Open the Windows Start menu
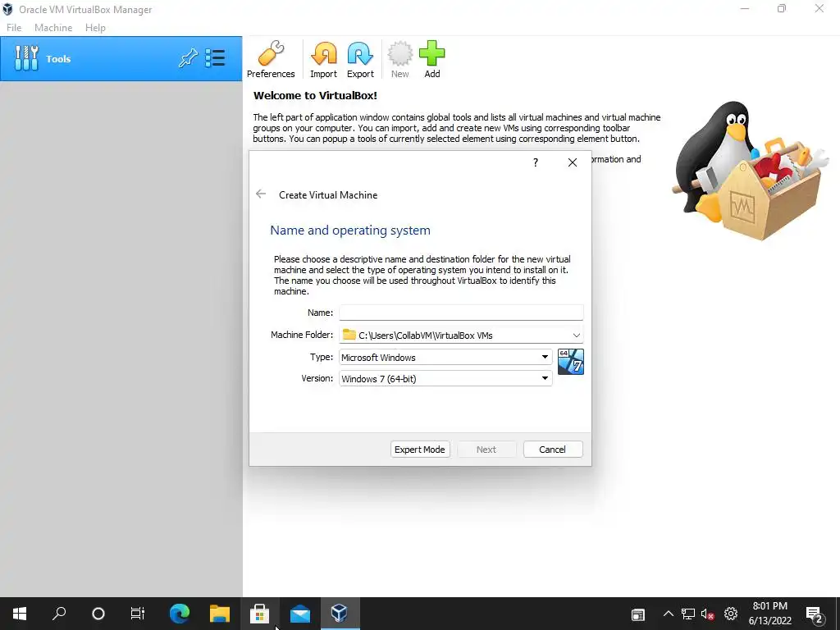The width and height of the screenshot is (840, 630). tap(20, 614)
